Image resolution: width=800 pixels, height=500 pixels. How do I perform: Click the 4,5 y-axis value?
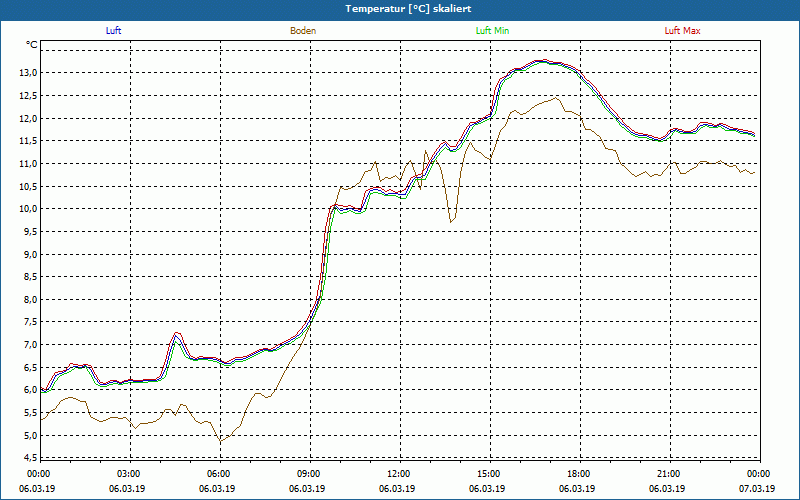point(30,457)
